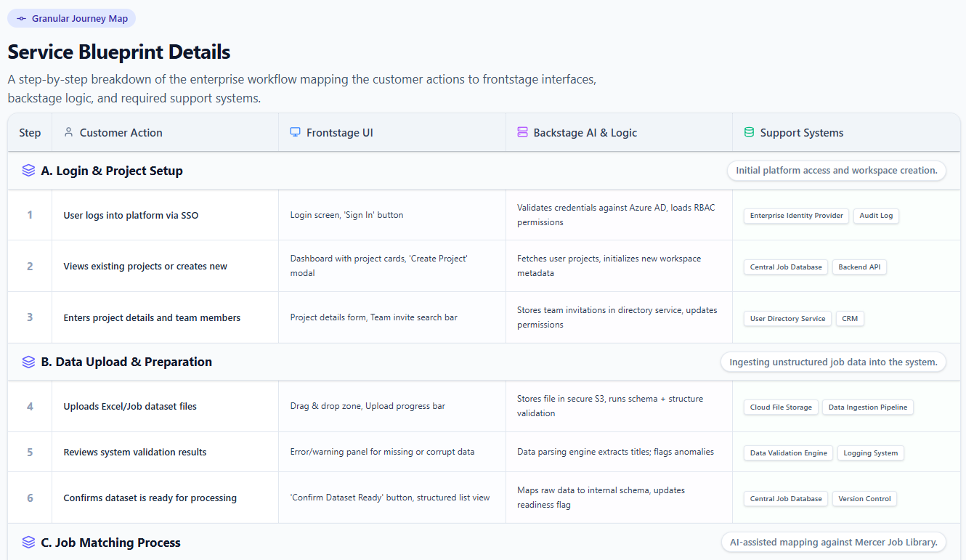The width and height of the screenshot is (966, 560).
Task: Click 'Data parsing engine extracts titles; flags anomalies'
Action: (x=615, y=452)
